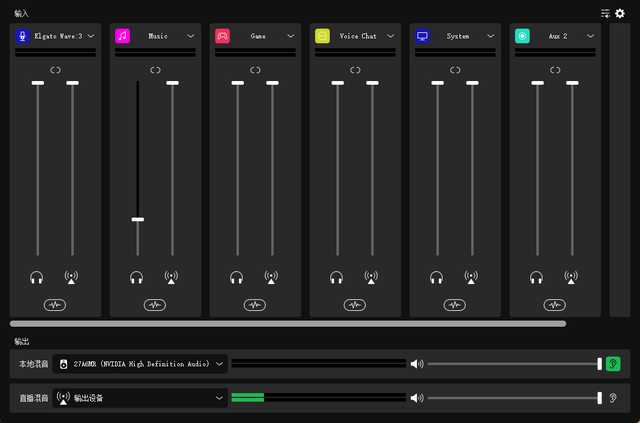640x423 pixels.
Task: Click the horizontal channel scrollbar
Action: [288, 324]
